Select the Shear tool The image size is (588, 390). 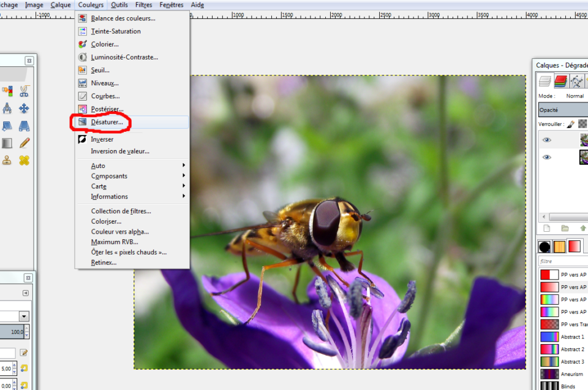(7, 126)
